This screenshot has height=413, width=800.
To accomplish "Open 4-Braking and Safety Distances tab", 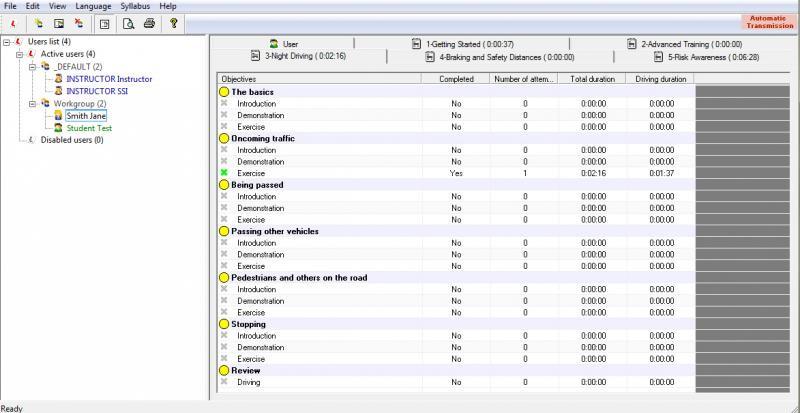I will click(500, 57).
